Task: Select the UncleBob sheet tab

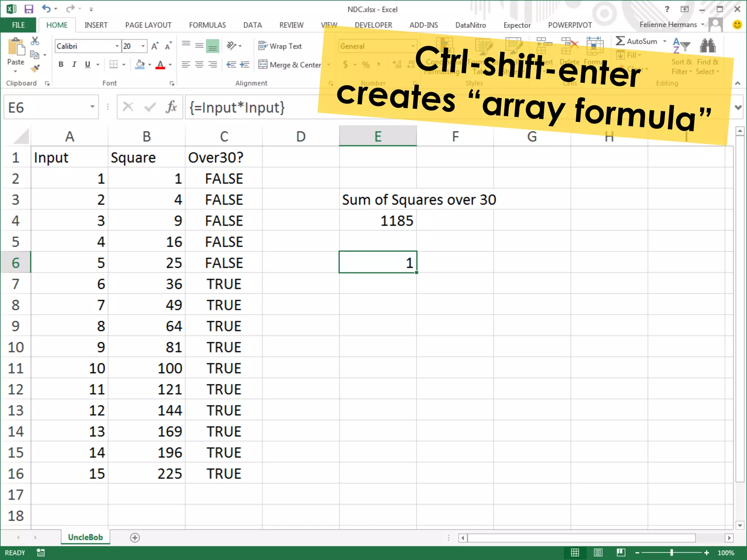Action: [85, 537]
